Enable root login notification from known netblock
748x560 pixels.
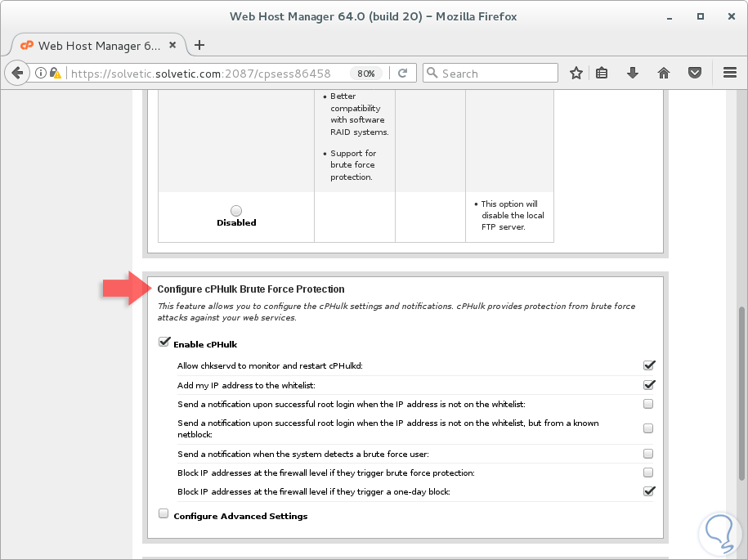tap(647, 428)
